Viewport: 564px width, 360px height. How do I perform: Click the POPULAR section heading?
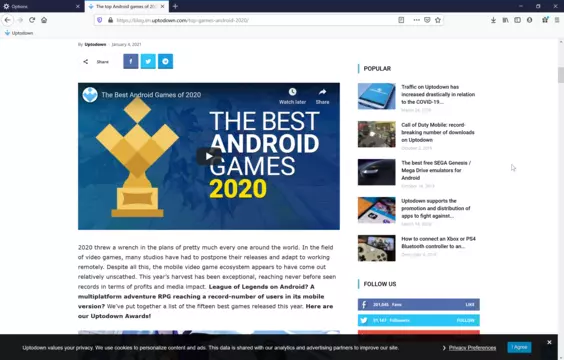click(x=377, y=69)
